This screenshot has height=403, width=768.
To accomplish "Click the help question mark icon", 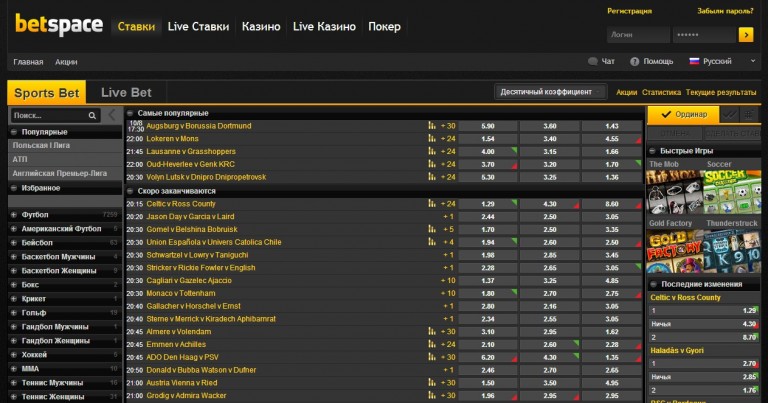I will (x=635, y=61).
